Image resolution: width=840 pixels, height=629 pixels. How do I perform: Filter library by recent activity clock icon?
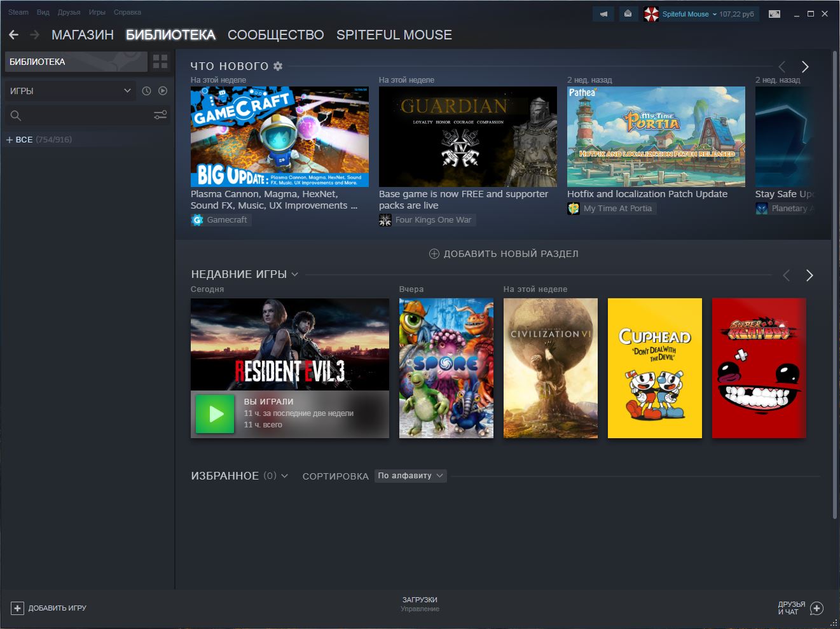(146, 91)
